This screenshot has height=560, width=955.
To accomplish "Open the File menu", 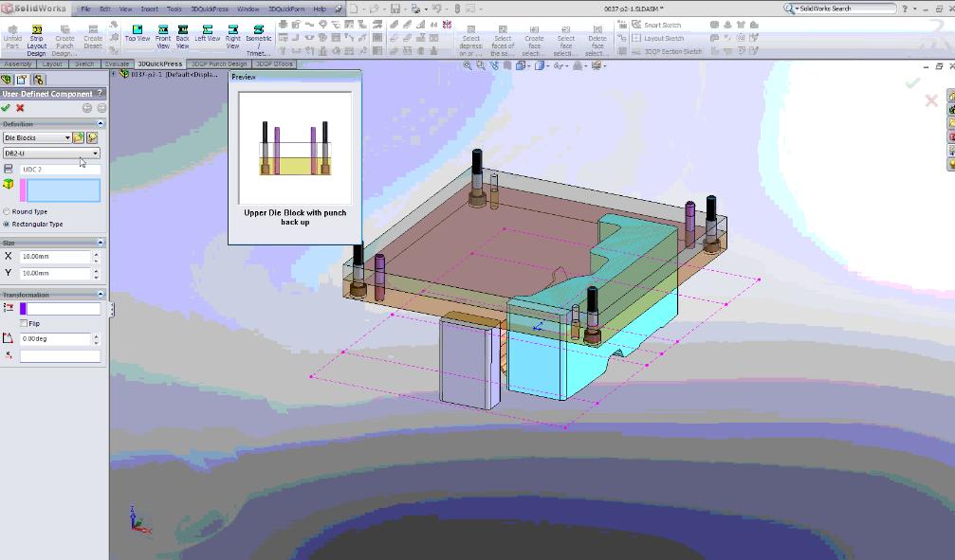I will [86, 9].
